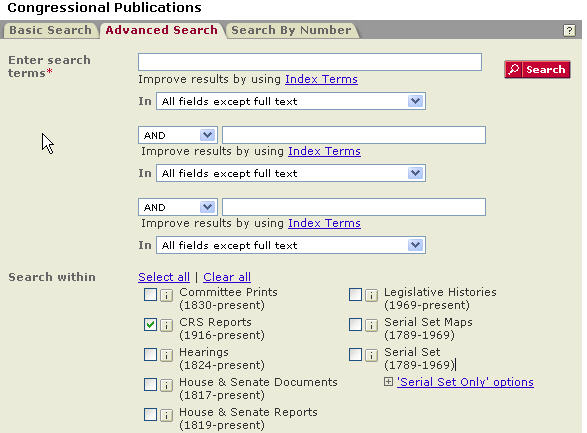
Task: Show info icon for Serial Set (1789-1969)
Action: [371, 355]
